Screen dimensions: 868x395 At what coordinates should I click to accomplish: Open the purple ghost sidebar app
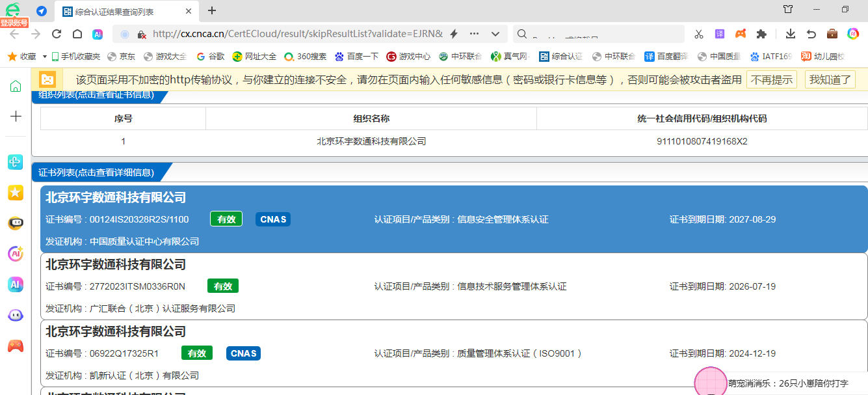tap(16, 315)
